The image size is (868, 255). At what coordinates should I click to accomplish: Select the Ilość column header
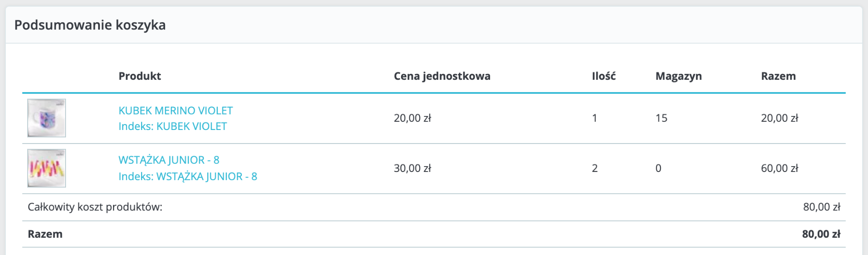[604, 76]
